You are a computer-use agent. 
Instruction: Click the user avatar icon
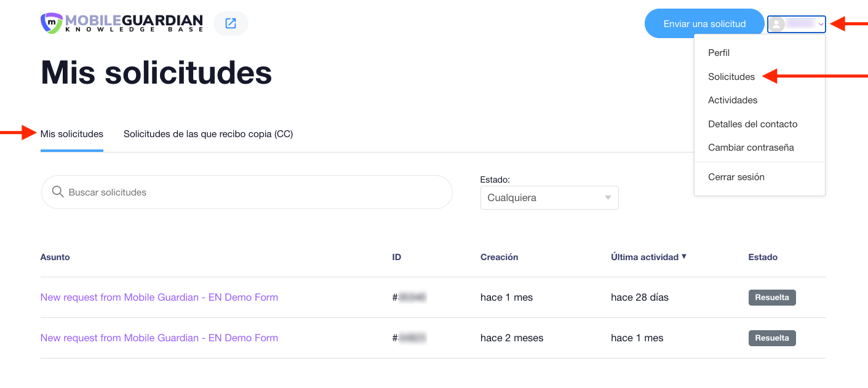tap(778, 24)
